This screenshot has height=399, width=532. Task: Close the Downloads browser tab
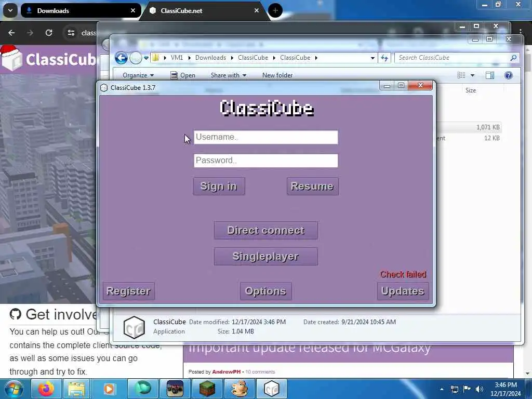pos(133,10)
